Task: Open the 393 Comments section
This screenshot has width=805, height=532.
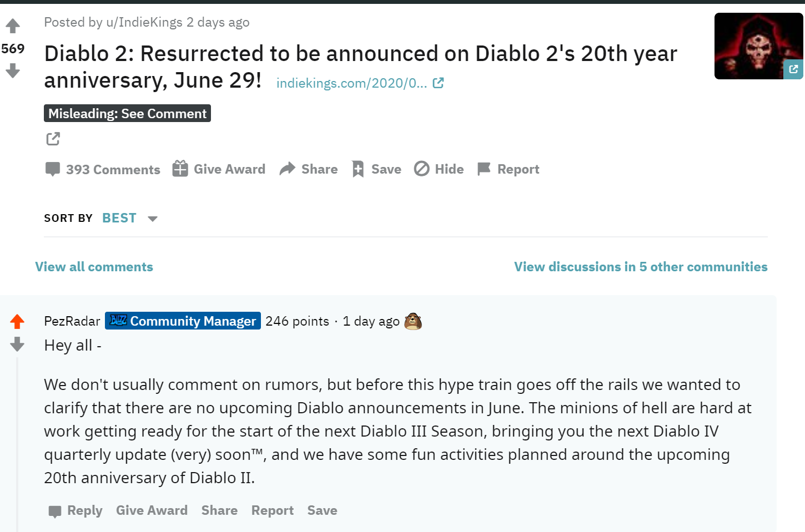Action: [103, 169]
